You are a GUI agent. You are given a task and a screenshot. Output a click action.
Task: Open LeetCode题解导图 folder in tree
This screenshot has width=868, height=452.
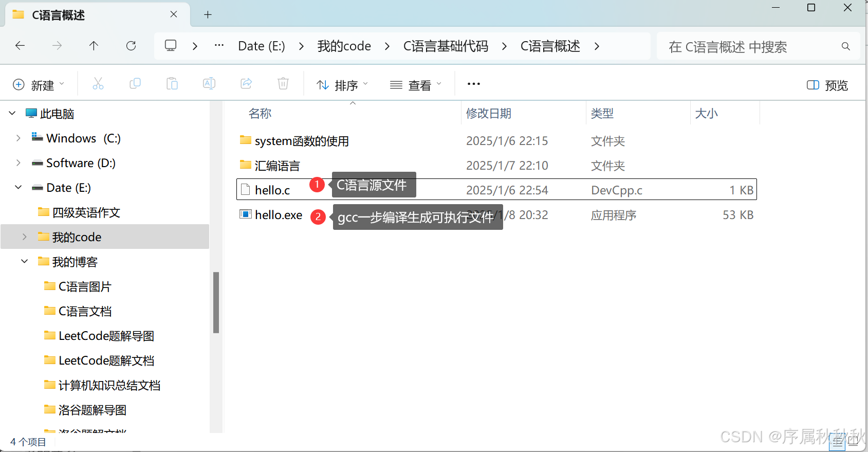pos(106,336)
